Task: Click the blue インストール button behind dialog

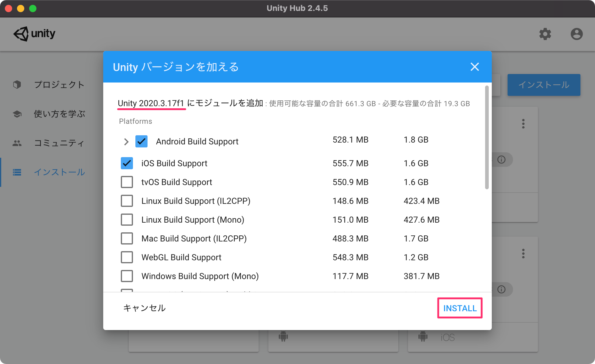Action: click(544, 85)
